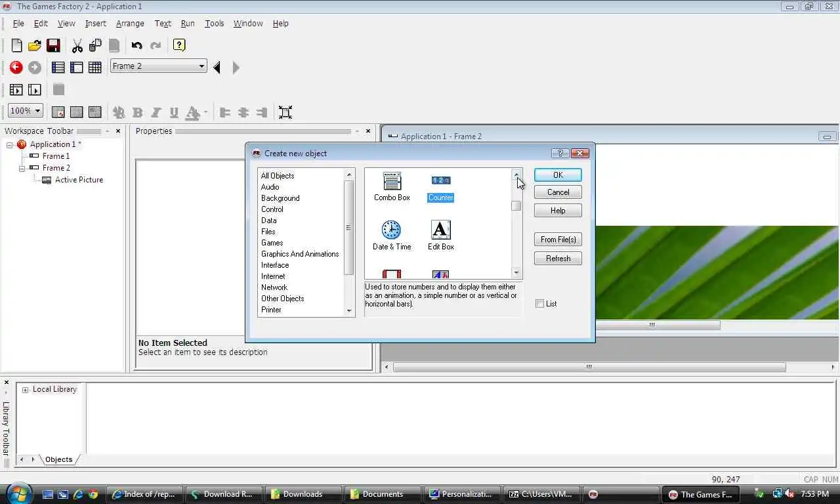
Task: Click the Copy icon in toolbar
Action: point(96,45)
